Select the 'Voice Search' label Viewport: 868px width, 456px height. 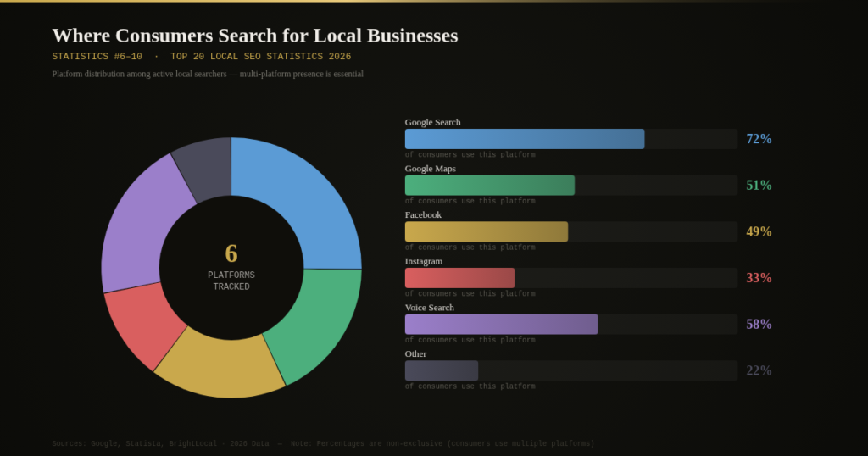tap(429, 308)
